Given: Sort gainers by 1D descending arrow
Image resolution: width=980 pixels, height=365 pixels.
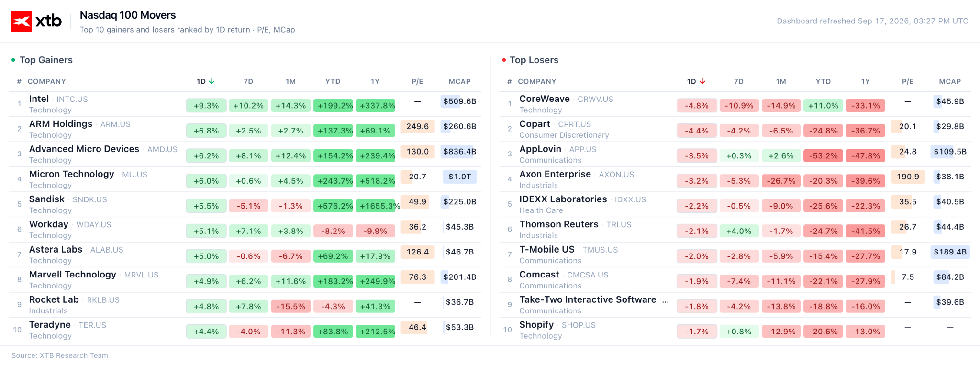Looking at the screenshot, I should point(212,81).
